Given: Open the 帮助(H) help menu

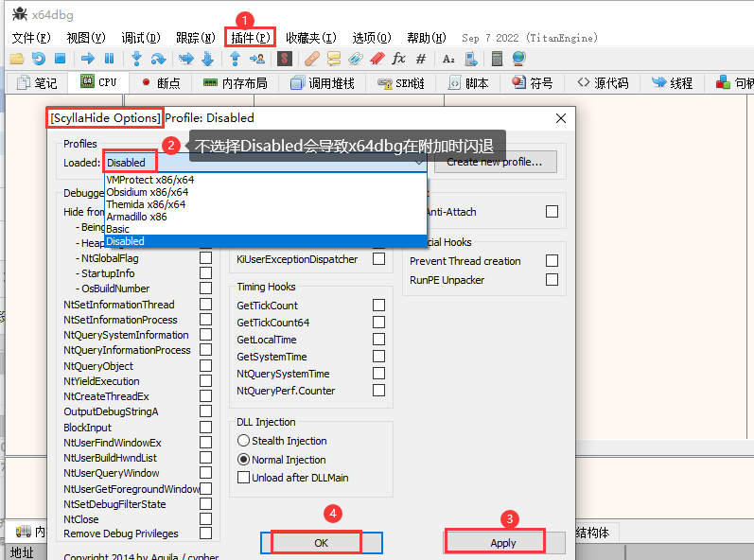Looking at the screenshot, I should click(426, 38).
